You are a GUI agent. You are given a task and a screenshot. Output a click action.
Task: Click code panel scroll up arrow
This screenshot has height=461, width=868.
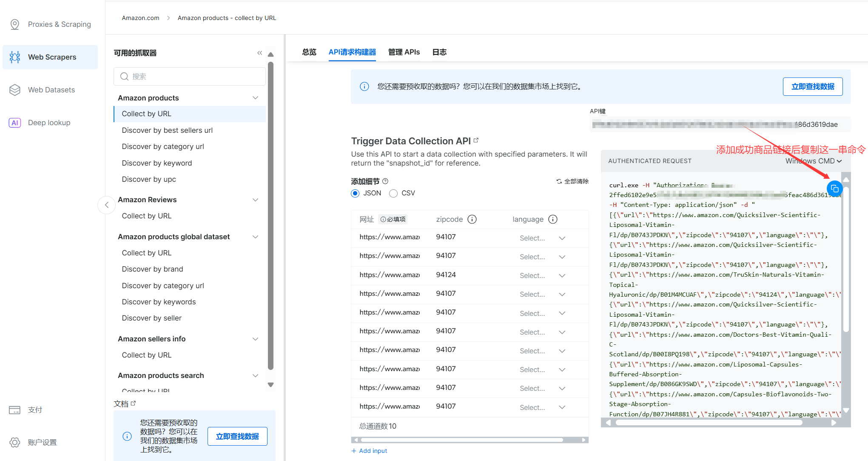[846, 180]
